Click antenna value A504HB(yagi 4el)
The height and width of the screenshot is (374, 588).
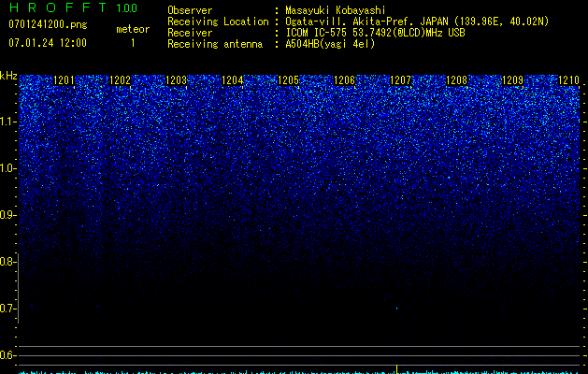coord(330,44)
